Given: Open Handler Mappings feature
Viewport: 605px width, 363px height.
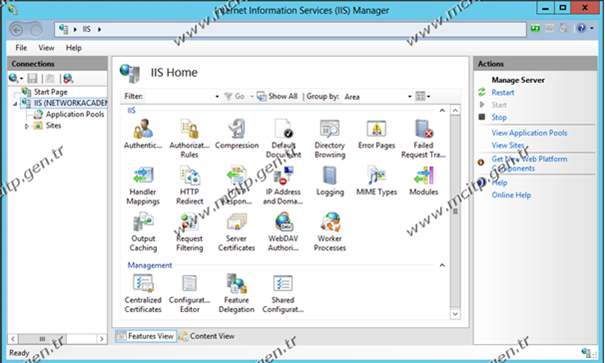Looking at the screenshot, I should (x=143, y=185).
